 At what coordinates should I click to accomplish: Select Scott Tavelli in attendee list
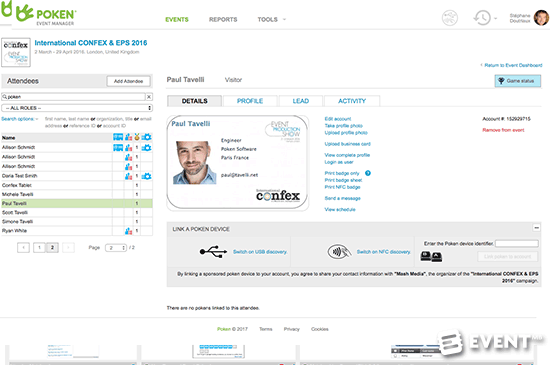pyautogui.click(x=77, y=212)
